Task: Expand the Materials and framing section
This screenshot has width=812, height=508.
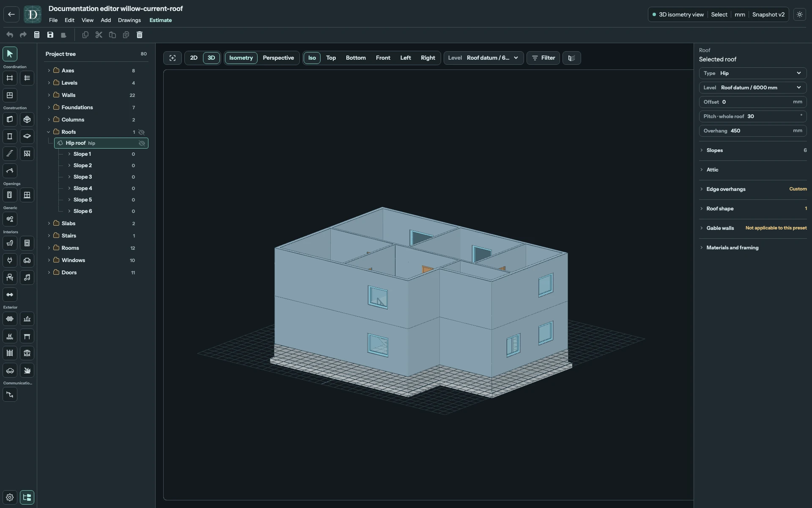Action: (x=752, y=248)
